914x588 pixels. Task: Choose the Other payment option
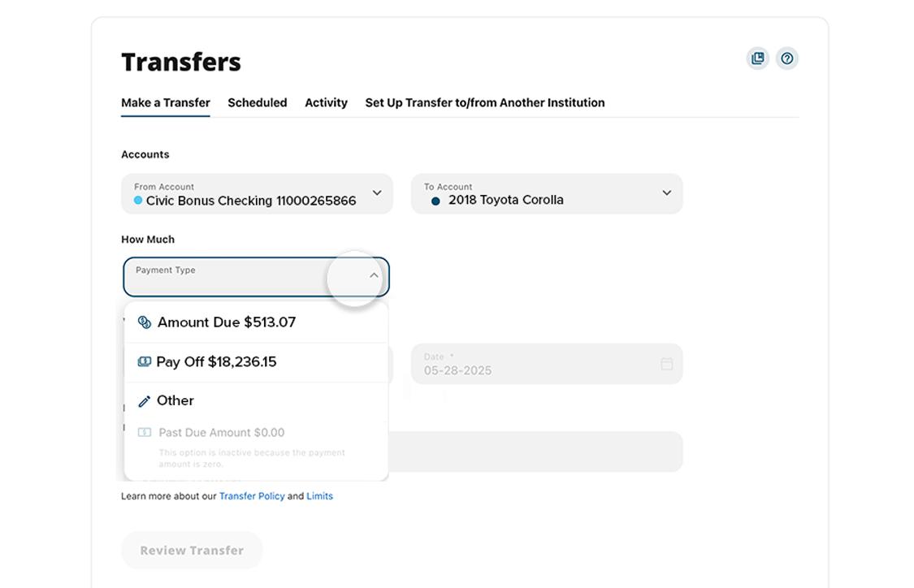point(257,401)
